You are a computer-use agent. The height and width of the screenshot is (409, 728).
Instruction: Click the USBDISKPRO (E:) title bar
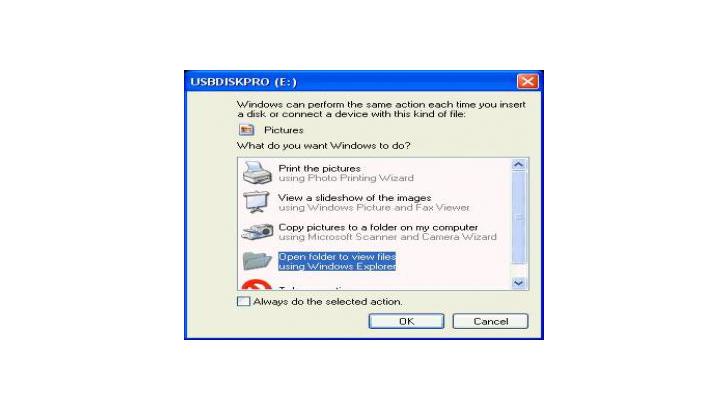(351, 82)
